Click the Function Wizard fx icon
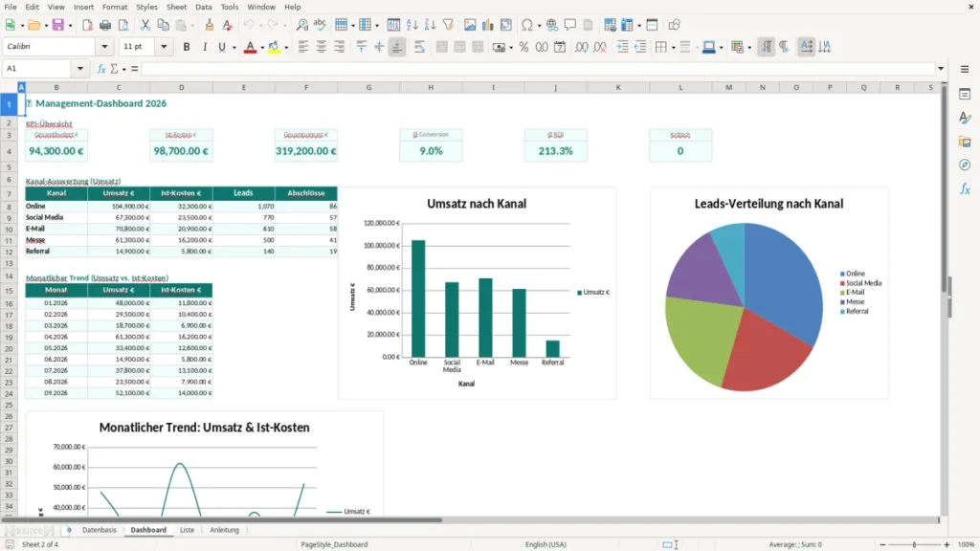This screenshot has height=551, width=980. coord(101,69)
